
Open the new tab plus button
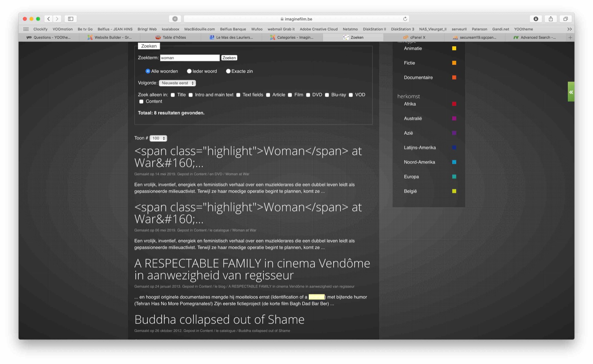tap(570, 37)
